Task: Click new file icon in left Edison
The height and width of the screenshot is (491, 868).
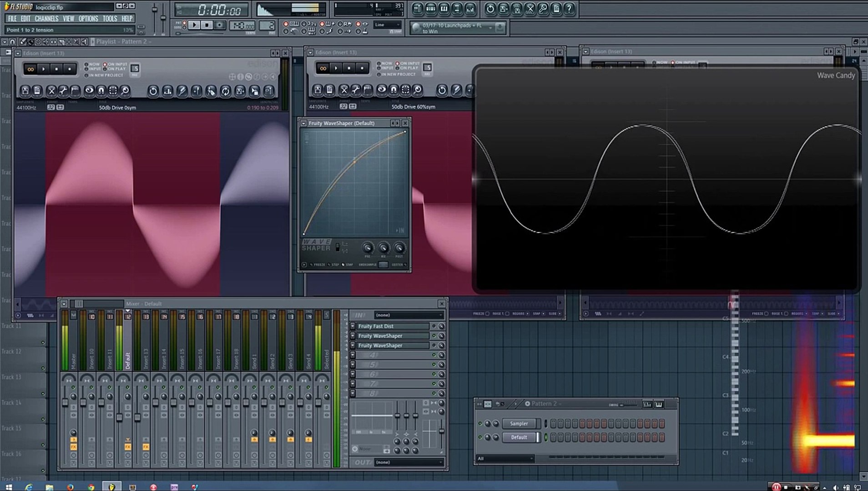Action: click(38, 91)
